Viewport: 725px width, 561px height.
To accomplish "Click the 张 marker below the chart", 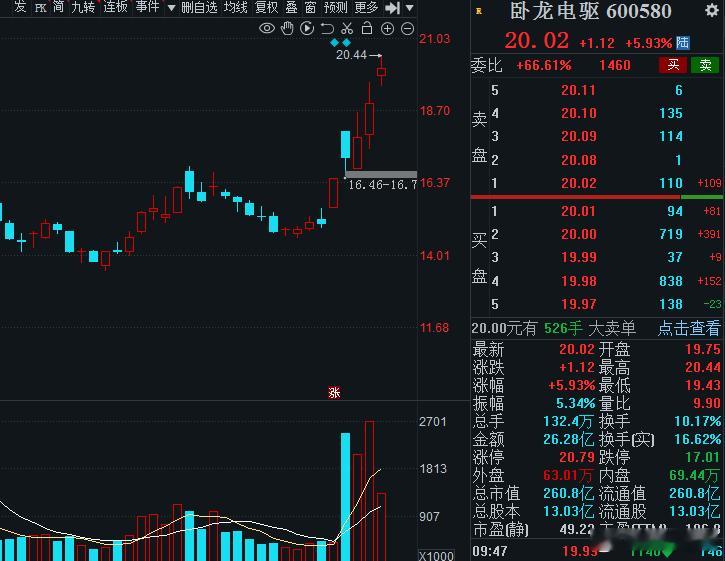I will coord(334,393).
